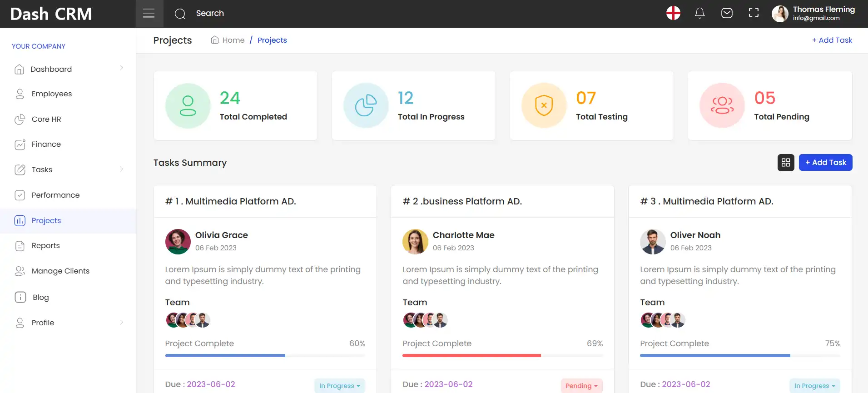This screenshot has height=393, width=868.
Task: Click the Profile user icon in sidebar
Action: [x=20, y=323]
